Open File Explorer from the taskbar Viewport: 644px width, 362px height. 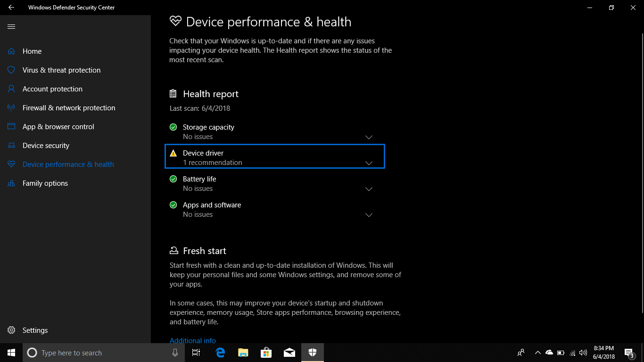[243, 353]
